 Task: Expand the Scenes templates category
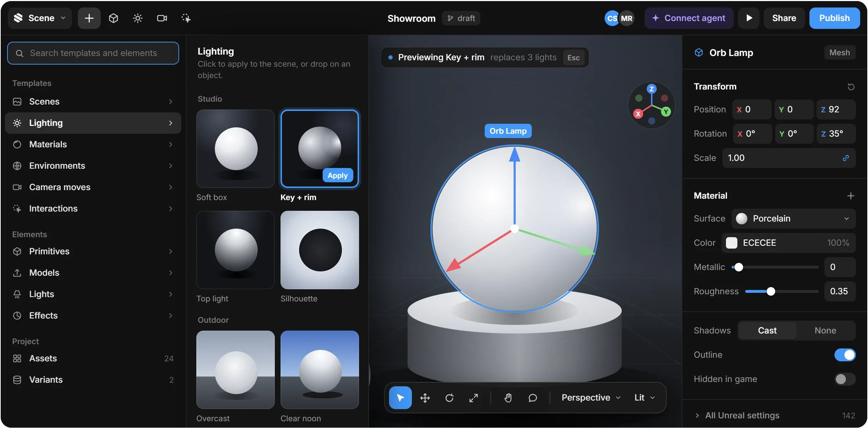[93, 102]
